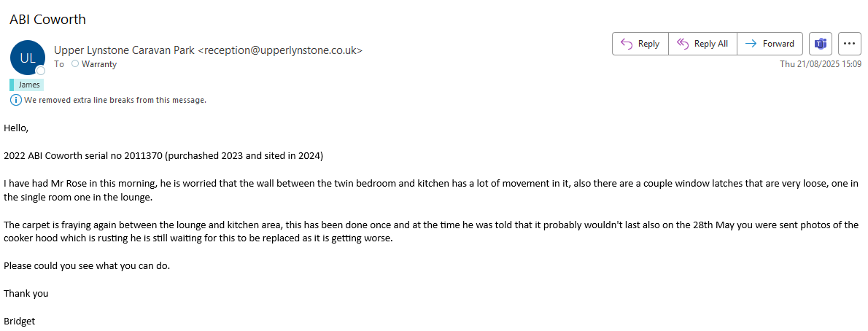Click the blue info icon
Viewport: 868px width, 331px height.
16,100
